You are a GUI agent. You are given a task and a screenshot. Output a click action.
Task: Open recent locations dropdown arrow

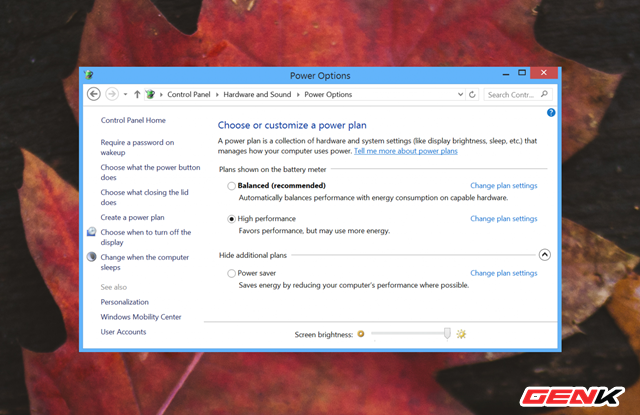click(x=125, y=95)
